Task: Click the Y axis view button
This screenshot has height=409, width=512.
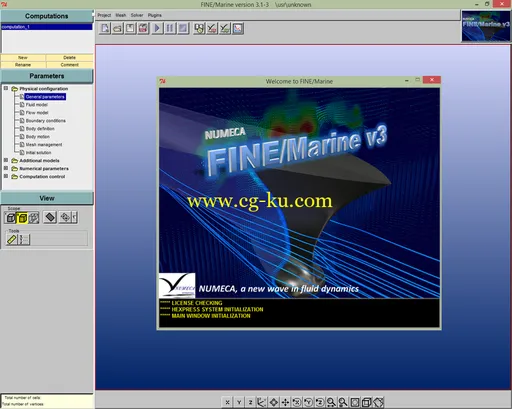Action: [x=239, y=402]
